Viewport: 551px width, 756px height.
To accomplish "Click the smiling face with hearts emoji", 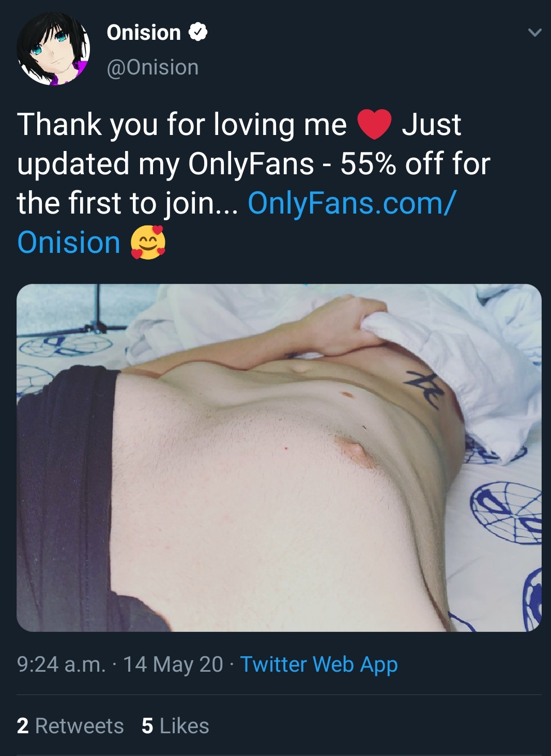I will (148, 243).
